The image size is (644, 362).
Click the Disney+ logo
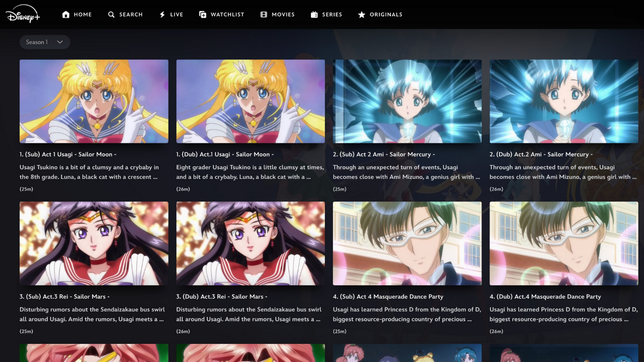coord(23,14)
